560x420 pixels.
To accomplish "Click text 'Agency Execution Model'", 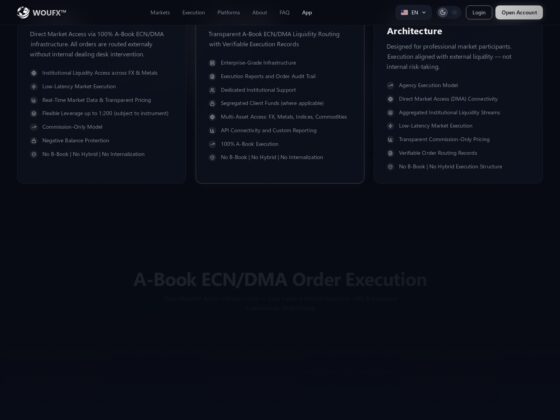I will (x=428, y=85).
